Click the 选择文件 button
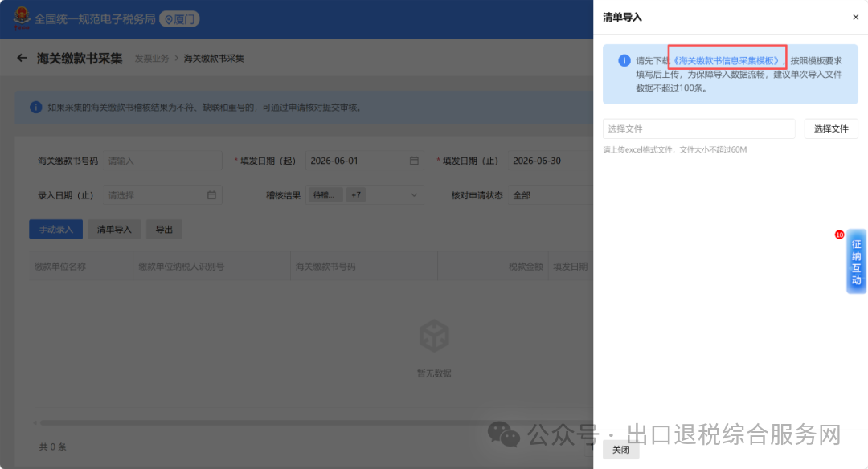Image resolution: width=868 pixels, height=469 pixels. click(x=831, y=128)
